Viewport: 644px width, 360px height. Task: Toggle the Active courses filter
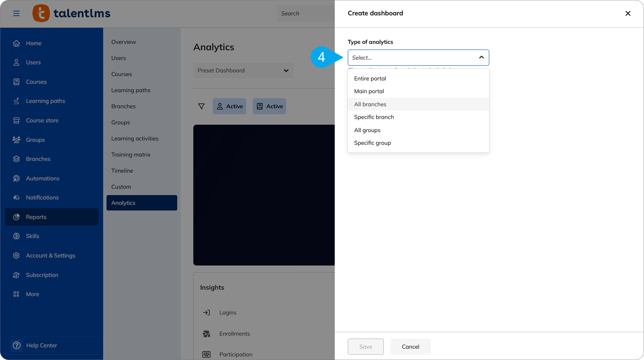point(269,106)
